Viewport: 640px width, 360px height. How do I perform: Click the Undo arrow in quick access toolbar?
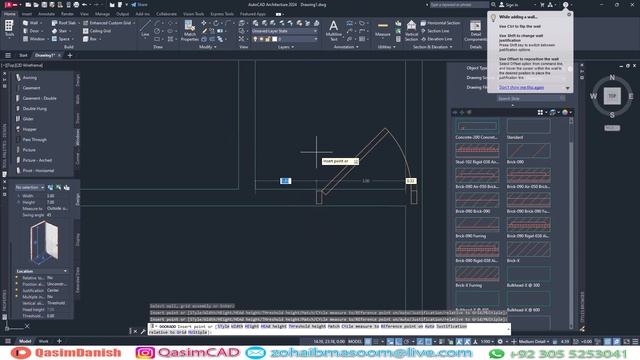[x=85, y=4]
